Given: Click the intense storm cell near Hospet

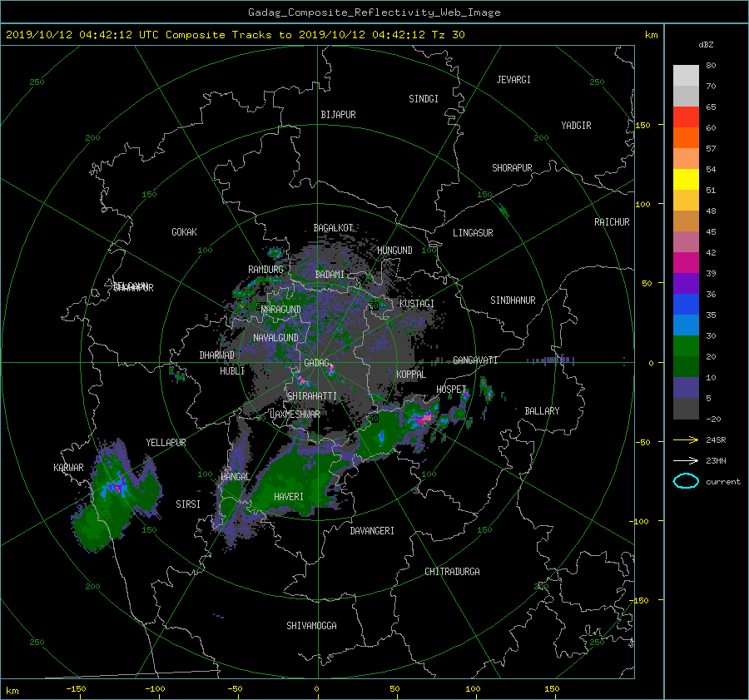Looking at the screenshot, I should [422, 419].
